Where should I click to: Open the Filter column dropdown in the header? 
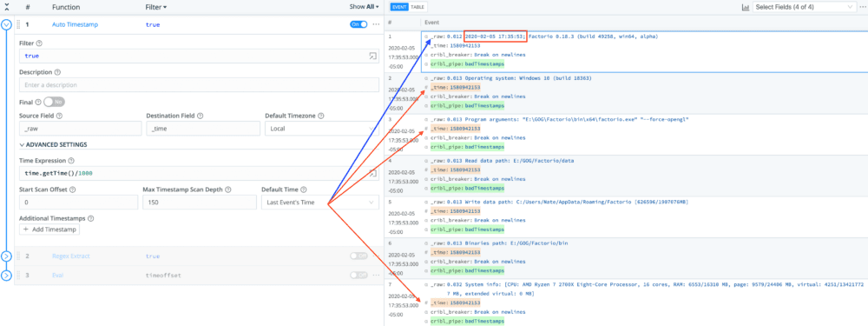click(x=156, y=7)
